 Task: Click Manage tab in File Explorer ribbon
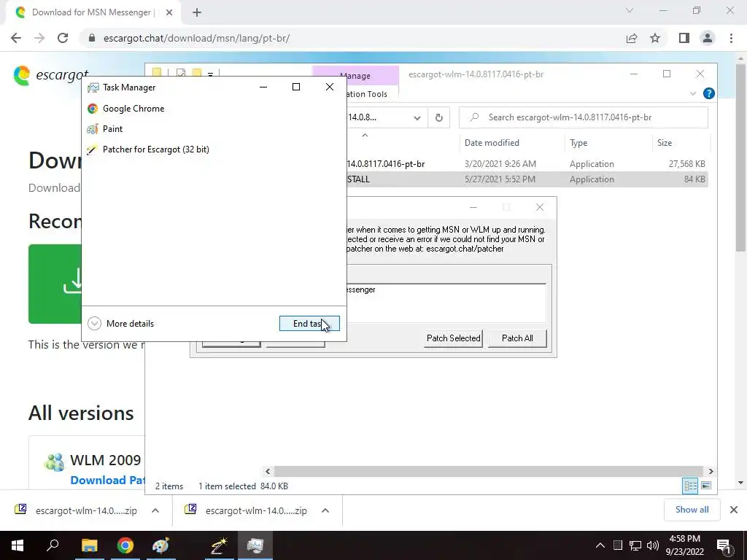(x=355, y=76)
